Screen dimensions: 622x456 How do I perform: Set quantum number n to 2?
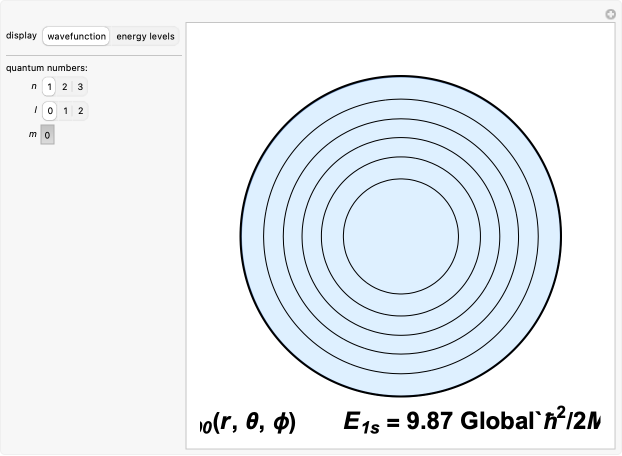coord(65,87)
